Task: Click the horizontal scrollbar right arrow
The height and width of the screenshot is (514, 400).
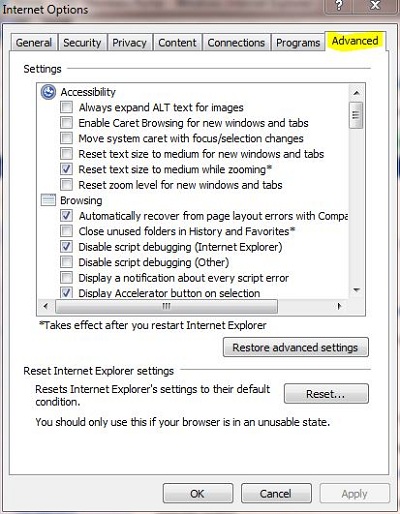Action: click(339, 306)
